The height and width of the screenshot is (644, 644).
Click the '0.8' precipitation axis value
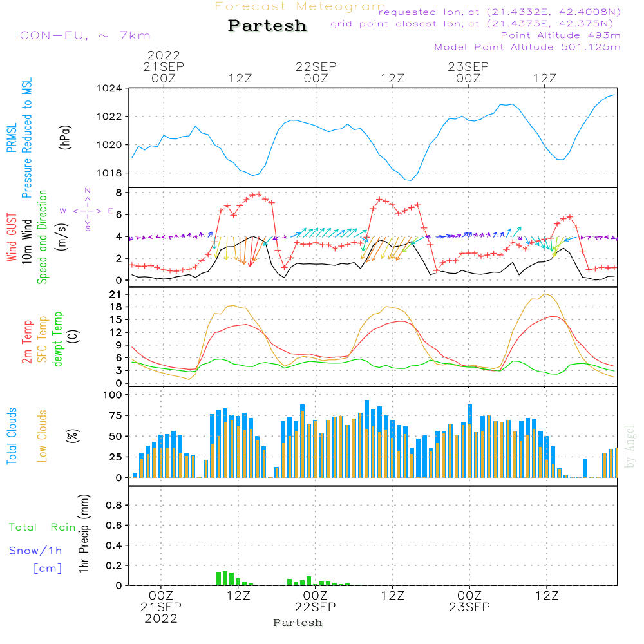tap(114, 505)
